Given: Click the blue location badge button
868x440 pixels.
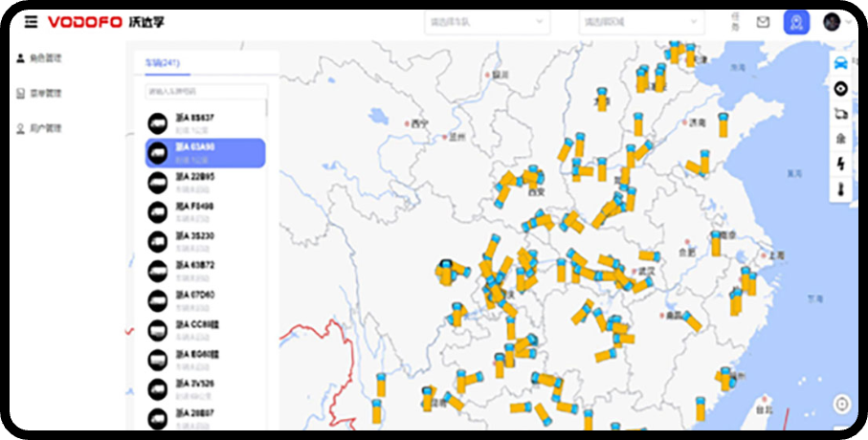Looking at the screenshot, I should click(796, 22).
